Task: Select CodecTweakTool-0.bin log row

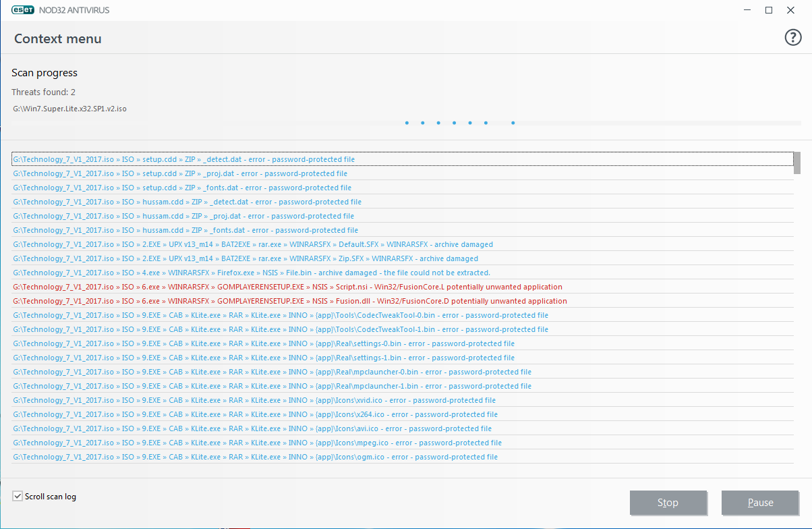Action: pos(402,315)
